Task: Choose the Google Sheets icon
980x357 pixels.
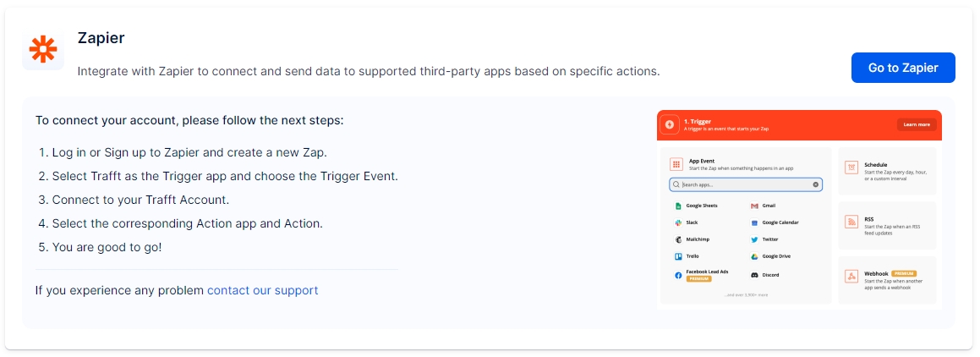Action: point(678,206)
